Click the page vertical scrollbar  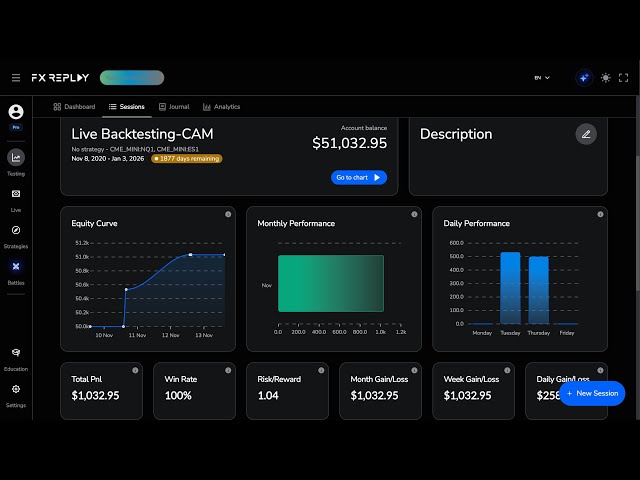coord(638,222)
